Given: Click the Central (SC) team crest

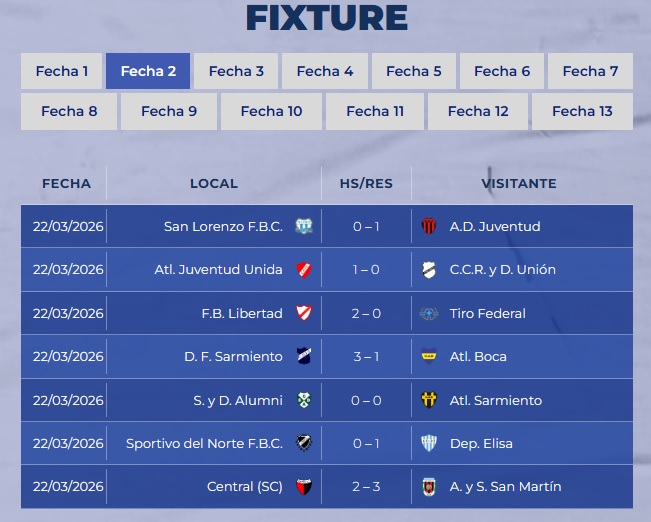Looking at the screenshot, I should tap(304, 487).
